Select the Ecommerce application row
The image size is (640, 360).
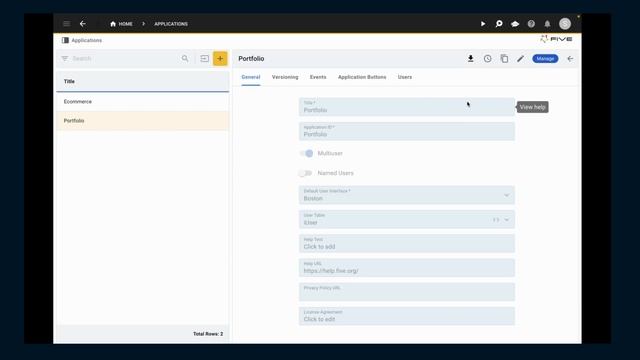[x=142, y=101]
